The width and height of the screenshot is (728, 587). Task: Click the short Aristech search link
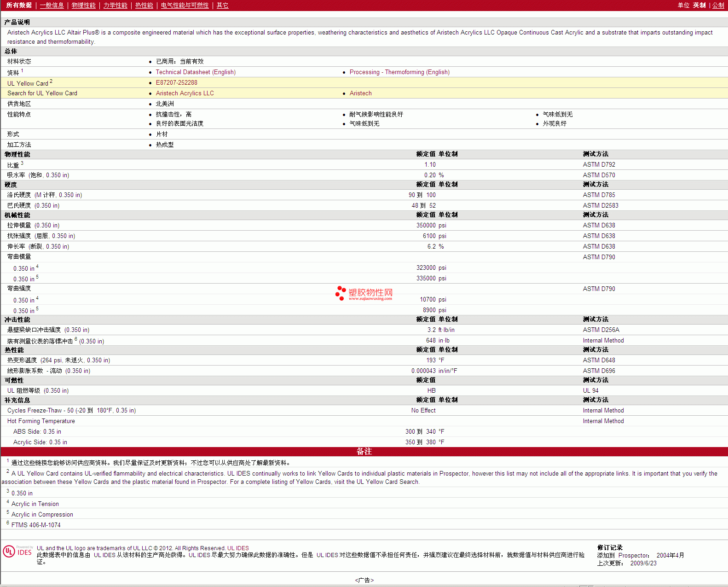[x=360, y=93]
